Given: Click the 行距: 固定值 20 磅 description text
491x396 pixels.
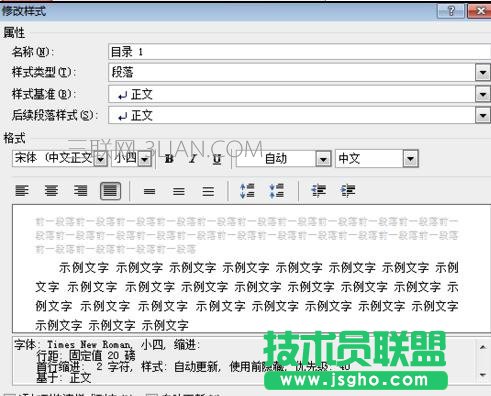Looking at the screenshot, I should coord(86,356).
